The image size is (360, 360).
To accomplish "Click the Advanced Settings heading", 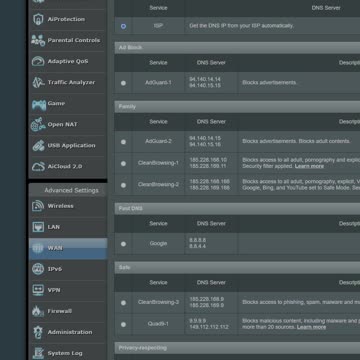I will [x=71, y=190].
